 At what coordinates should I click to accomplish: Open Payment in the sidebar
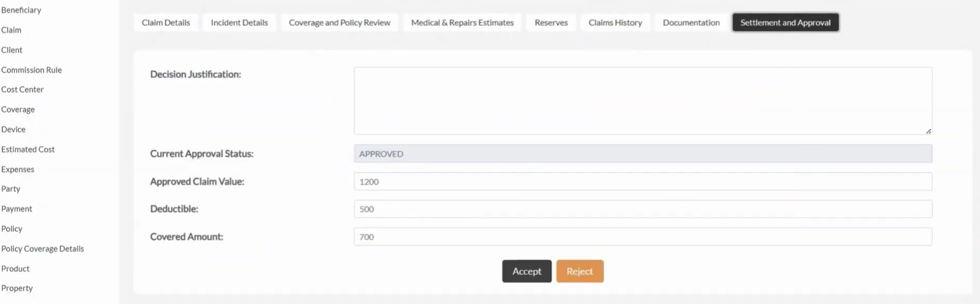[16, 209]
